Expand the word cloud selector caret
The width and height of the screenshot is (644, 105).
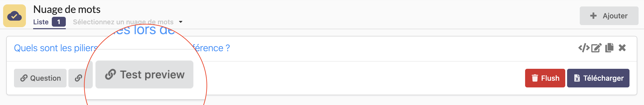click(181, 22)
